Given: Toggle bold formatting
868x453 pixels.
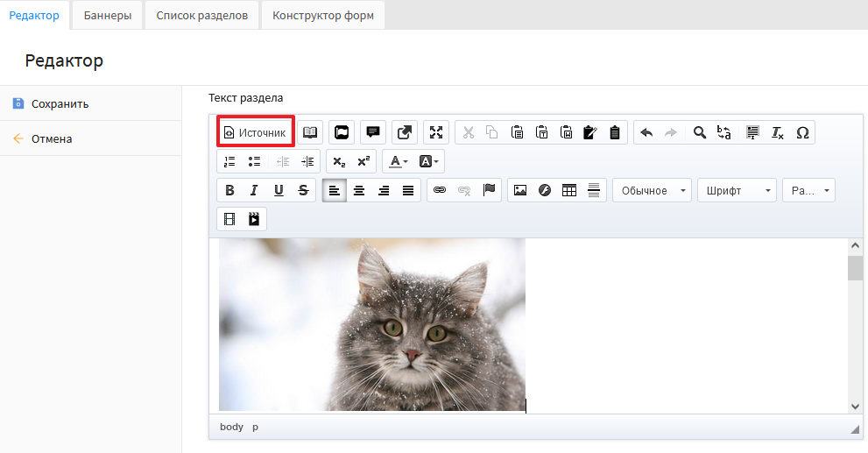Looking at the screenshot, I should (229, 190).
